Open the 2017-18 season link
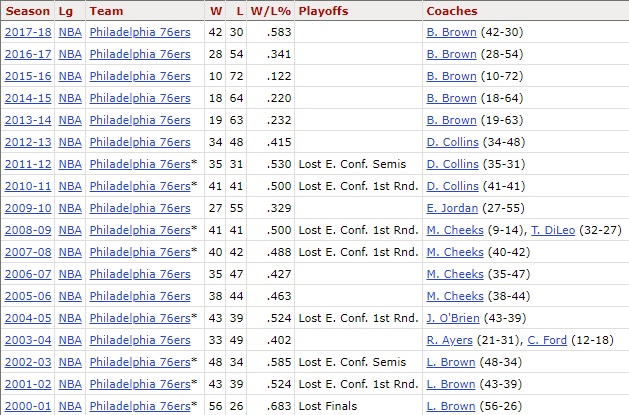Viewport: 629px width, 415px height. click(27, 32)
